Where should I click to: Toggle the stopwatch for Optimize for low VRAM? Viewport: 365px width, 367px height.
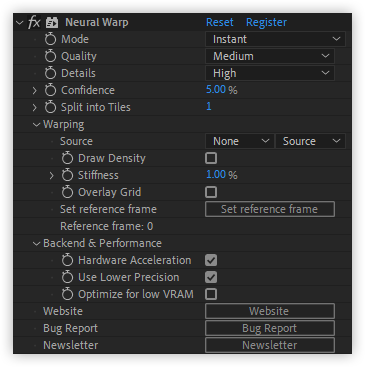click(67, 294)
